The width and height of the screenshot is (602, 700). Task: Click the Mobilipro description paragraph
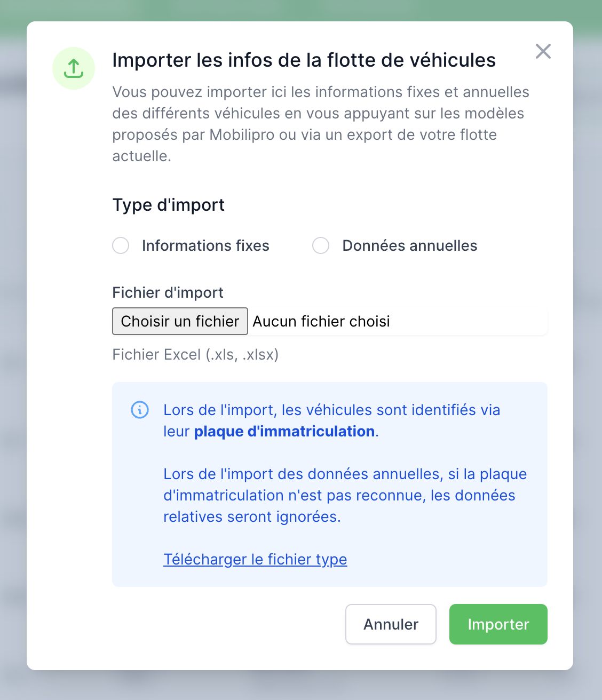pos(320,124)
